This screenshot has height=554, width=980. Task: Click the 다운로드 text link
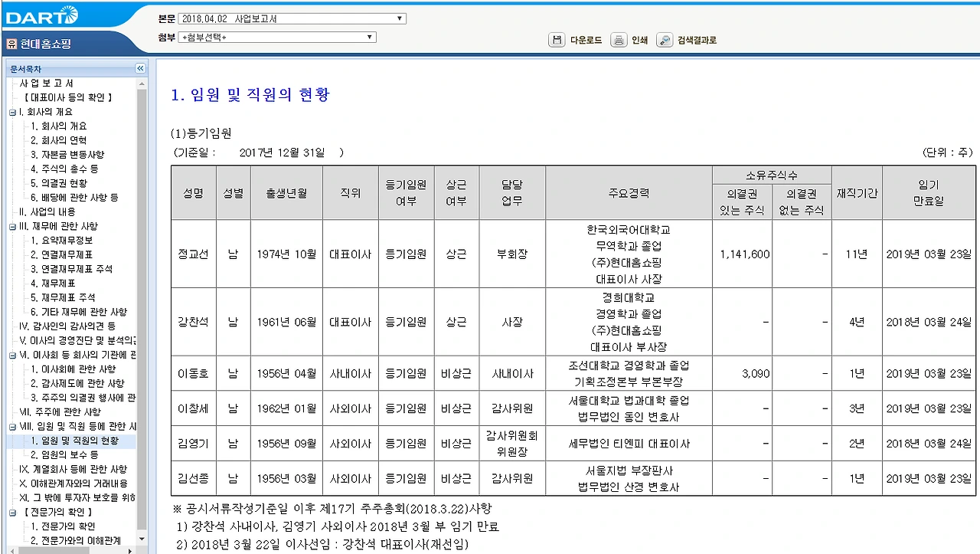(586, 41)
